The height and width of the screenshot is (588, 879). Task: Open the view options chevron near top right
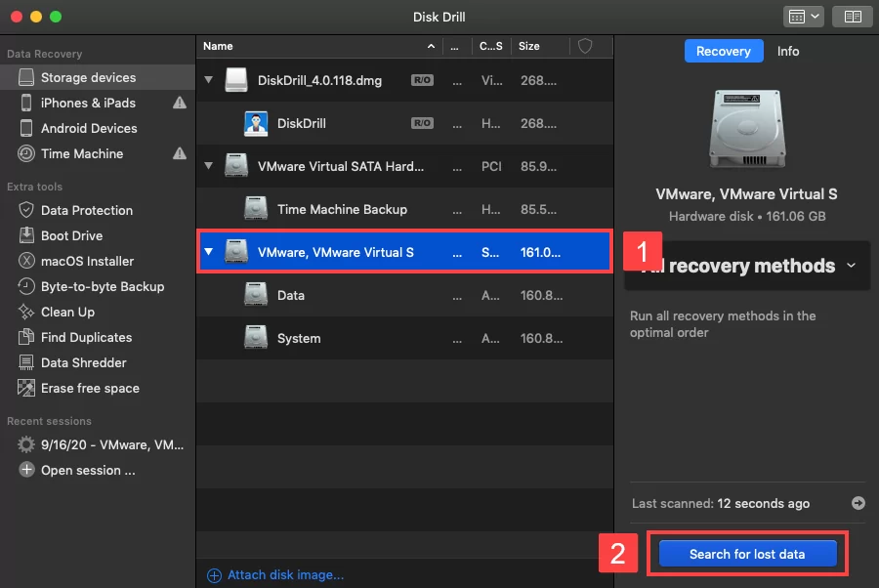(814, 16)
